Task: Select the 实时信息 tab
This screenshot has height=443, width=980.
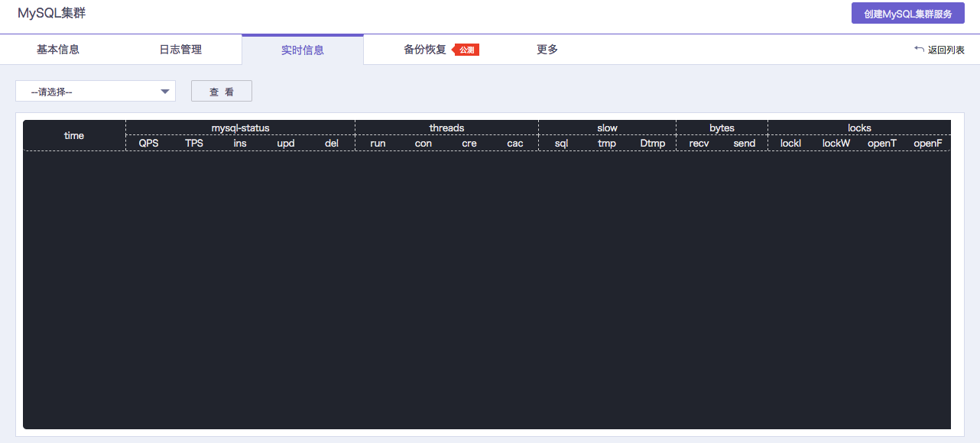Action: tap(303, 50)
